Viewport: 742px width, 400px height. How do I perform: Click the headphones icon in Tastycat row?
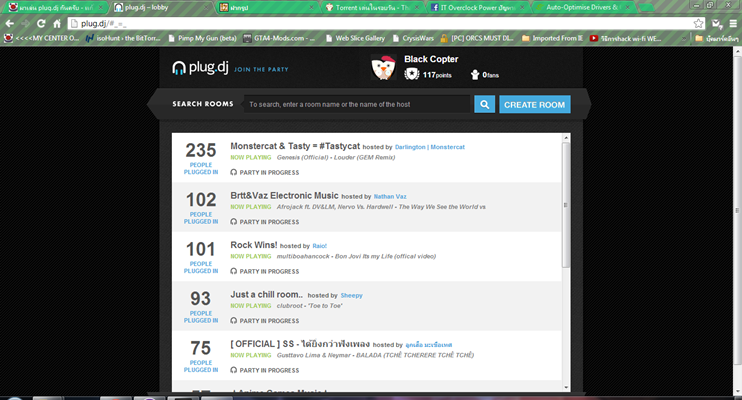tap(233, 172)
